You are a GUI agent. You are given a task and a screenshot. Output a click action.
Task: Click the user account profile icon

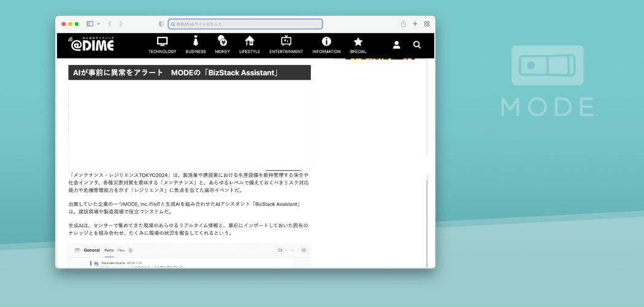[x=397, y=45]
